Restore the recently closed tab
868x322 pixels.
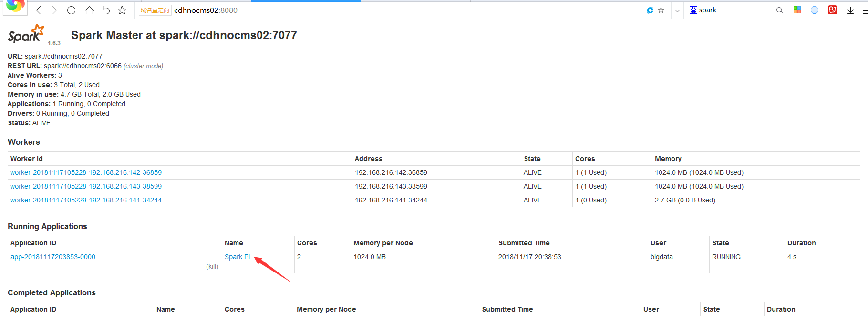point(106,10)
